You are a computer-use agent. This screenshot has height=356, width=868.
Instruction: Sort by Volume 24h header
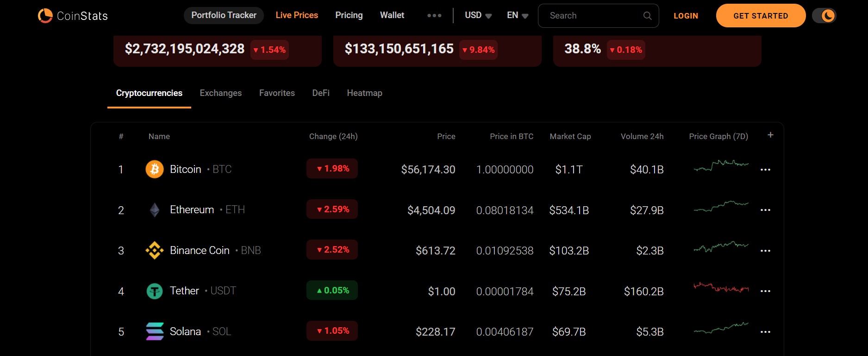(642, 136)
